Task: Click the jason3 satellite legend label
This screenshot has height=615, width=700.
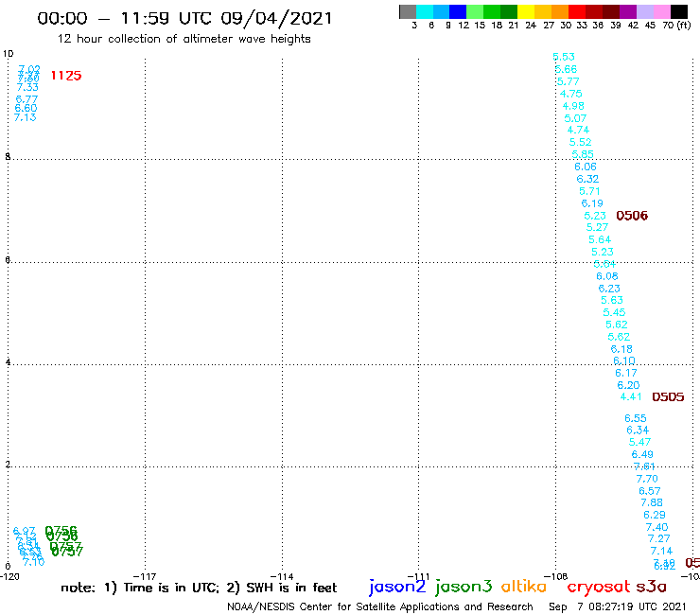Action: tap(464, 587)
